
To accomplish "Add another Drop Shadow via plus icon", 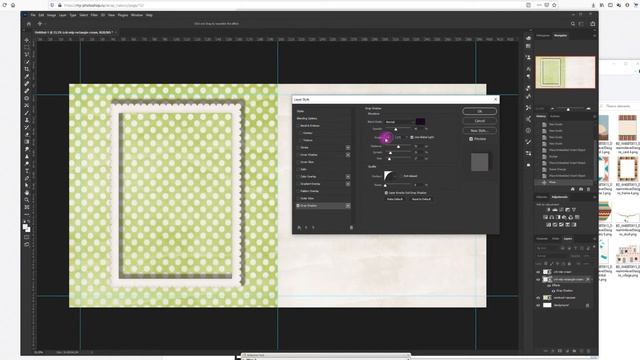I will (348, 206).
